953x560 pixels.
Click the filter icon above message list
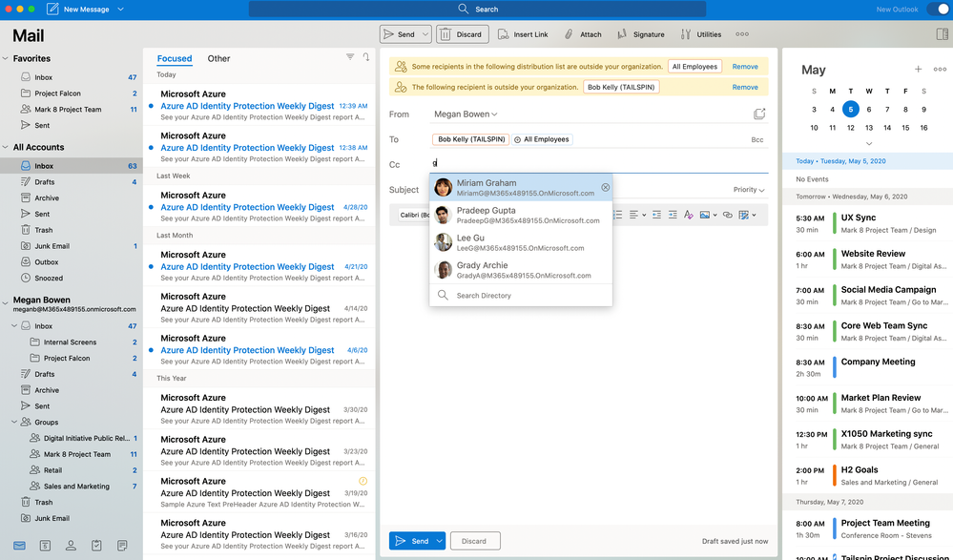350,57
